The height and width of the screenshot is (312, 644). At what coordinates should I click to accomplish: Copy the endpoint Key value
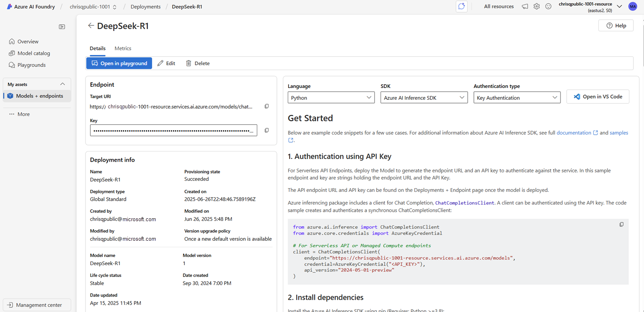[267, 130]
